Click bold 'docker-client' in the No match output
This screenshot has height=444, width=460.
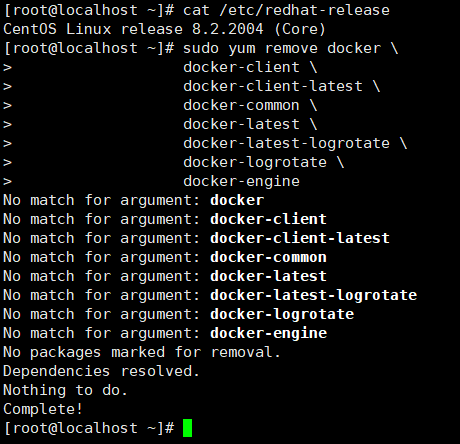(268, 219)
